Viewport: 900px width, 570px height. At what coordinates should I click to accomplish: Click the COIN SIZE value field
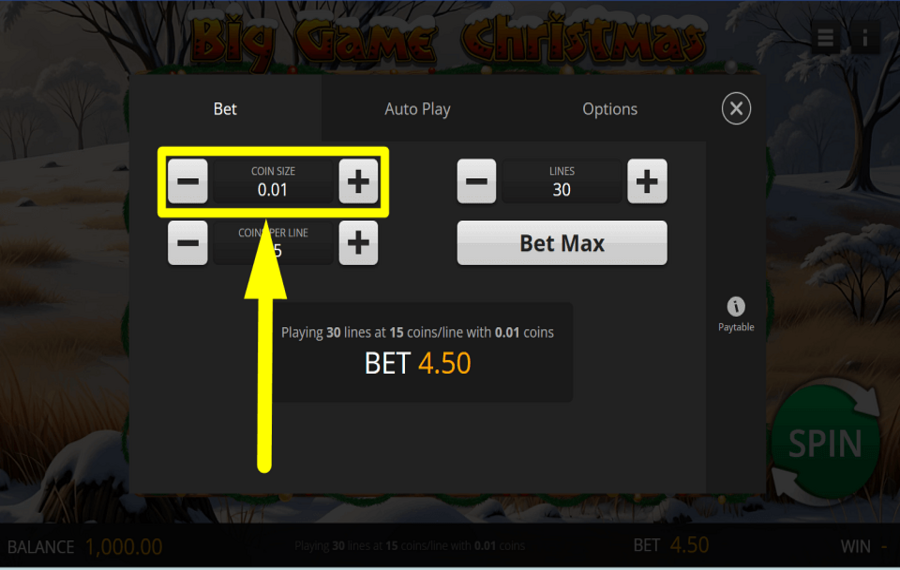coord(273,181)
